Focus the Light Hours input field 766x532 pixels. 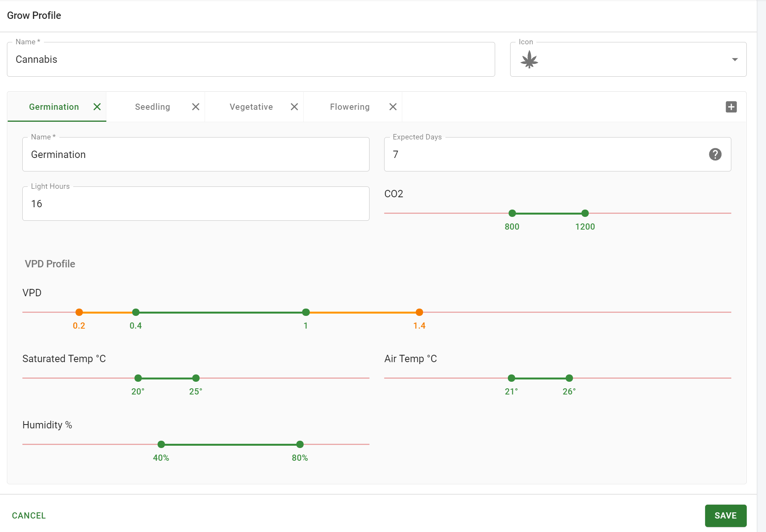tap(196, 204)
